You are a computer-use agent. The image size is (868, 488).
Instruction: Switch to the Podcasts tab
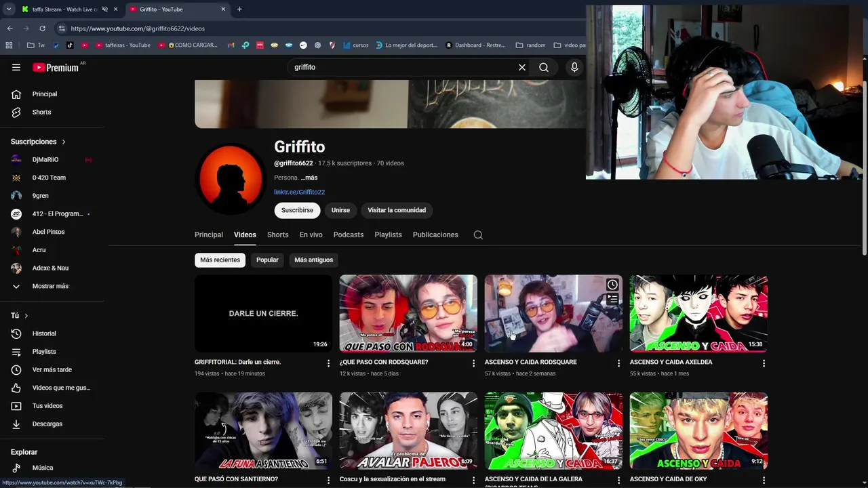349,235
